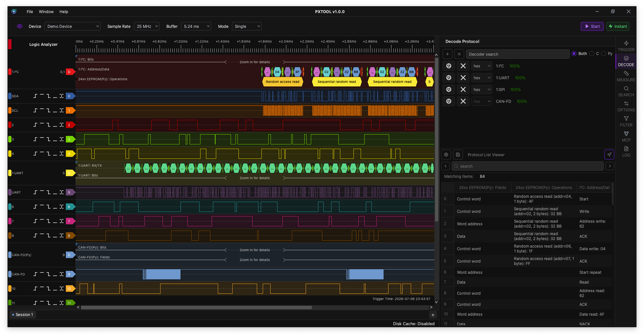Viewport: 644px width, 336px height.
Task: Open the MEASURE side panel
Action: [x=626, y=76]
